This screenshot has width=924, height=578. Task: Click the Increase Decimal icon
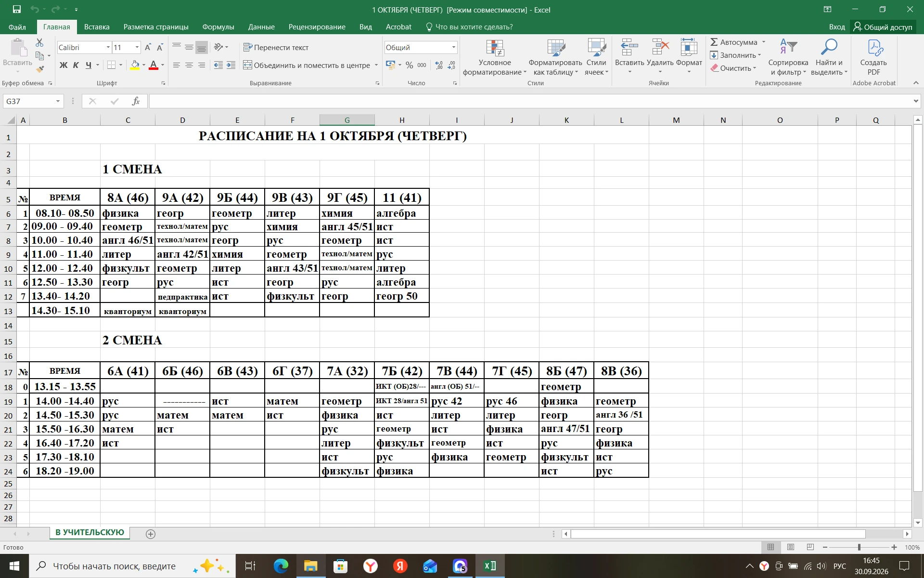(439, 65)
